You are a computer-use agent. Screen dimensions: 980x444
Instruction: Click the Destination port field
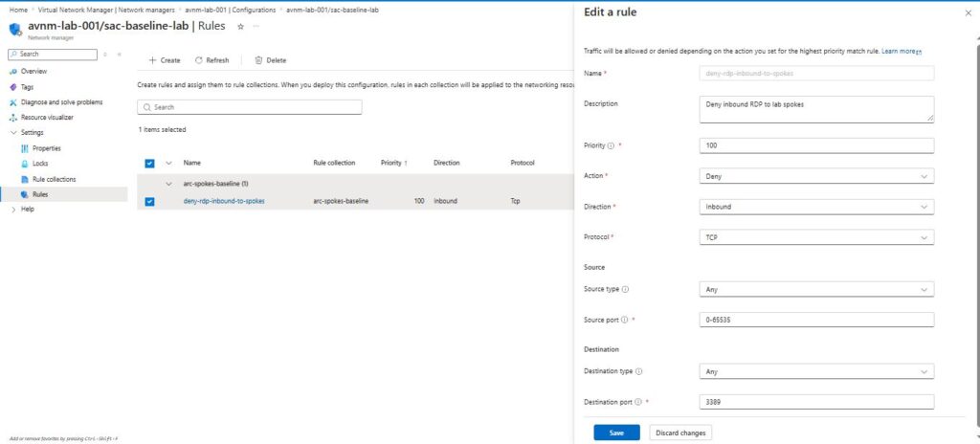816,402
